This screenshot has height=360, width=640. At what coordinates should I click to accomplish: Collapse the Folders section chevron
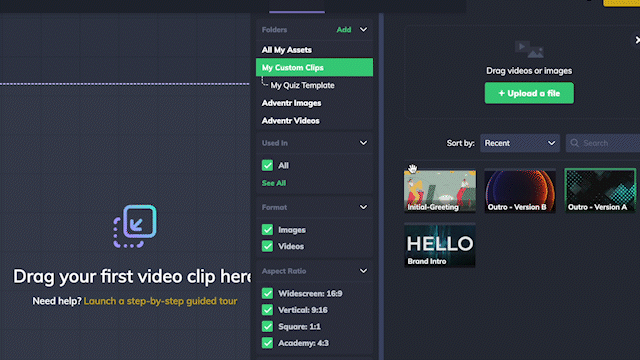[x=363, y=29]
